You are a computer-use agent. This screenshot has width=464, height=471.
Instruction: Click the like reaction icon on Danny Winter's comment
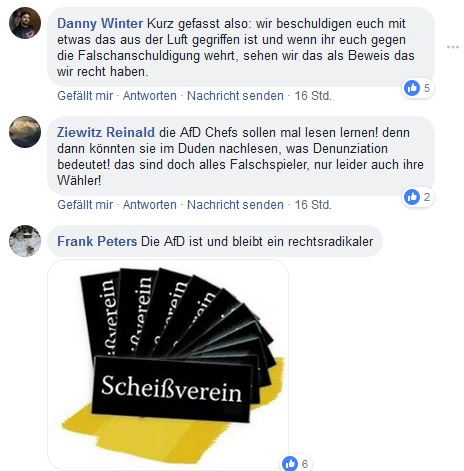pos(412,88)
